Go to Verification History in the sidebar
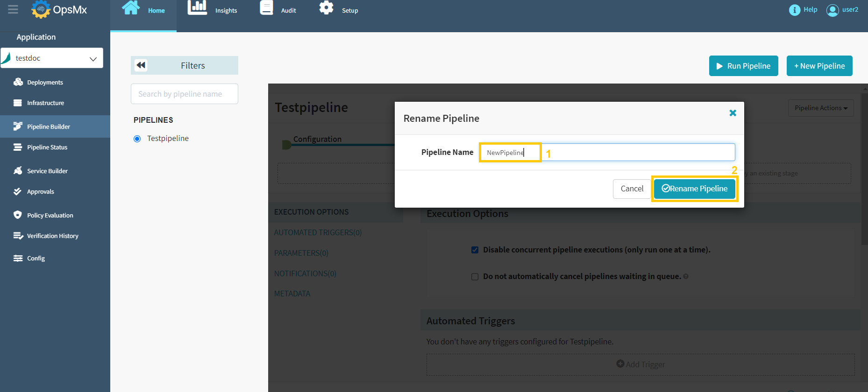 [52, 236]
